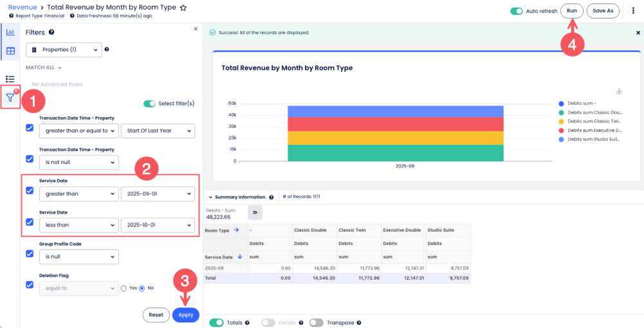Select the Yes radio for Deletion Flag

124,288
